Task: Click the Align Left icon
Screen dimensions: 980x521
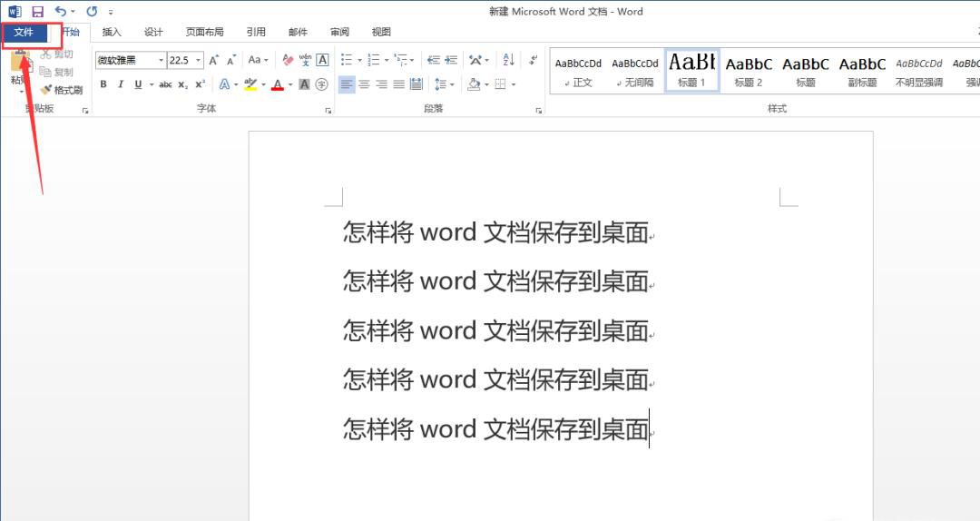Action: click(x=347, y=84)
